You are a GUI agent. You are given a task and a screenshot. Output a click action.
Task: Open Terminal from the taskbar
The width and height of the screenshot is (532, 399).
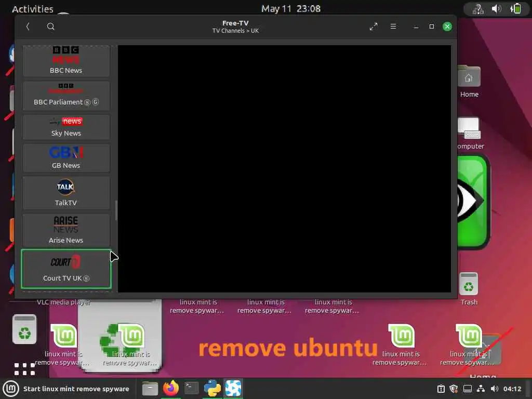191,388
